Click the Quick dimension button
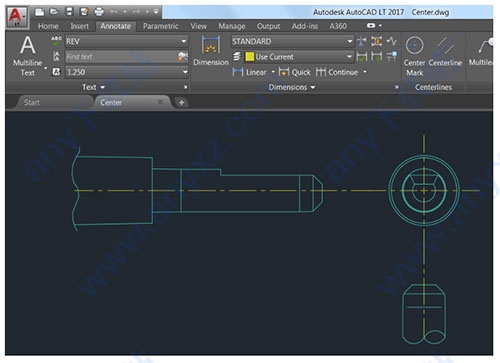Image resolution: width=500 pixels, height=363 pixels. click(x=295, y=72)
